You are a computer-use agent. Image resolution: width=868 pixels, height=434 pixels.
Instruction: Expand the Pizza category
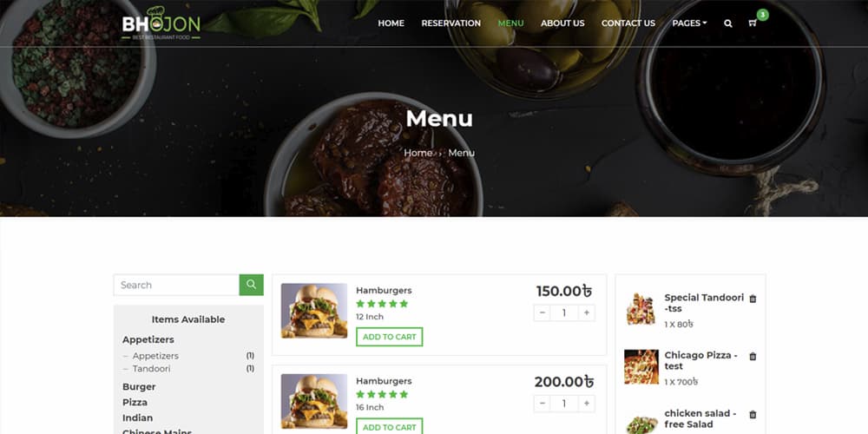135,402
